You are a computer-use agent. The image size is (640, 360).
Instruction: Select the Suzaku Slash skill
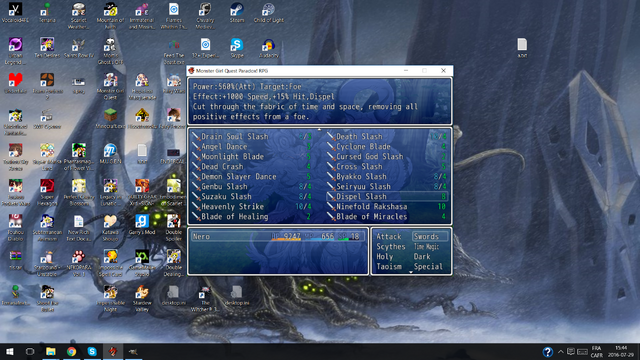[252, 196]
